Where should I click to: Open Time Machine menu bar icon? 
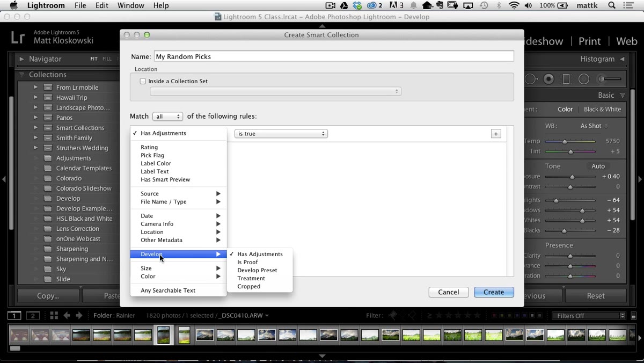[484, 5]
